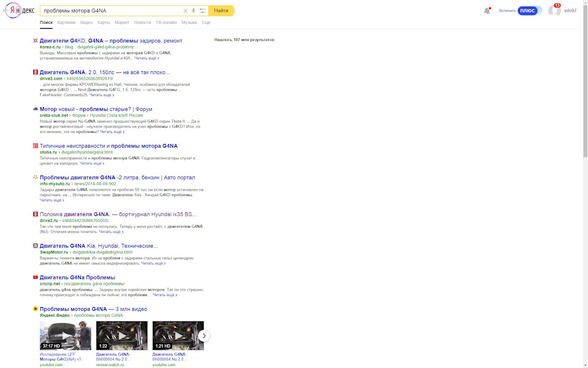Open 'Проблемы двигателя G4NA -2 литра, бензин'

[x=118, y=177]
